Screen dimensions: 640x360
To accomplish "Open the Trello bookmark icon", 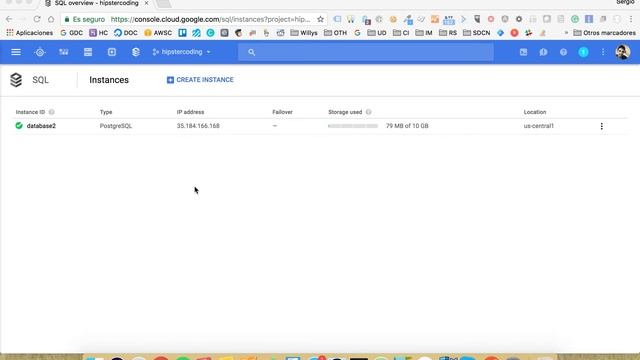I will (182, 33).
